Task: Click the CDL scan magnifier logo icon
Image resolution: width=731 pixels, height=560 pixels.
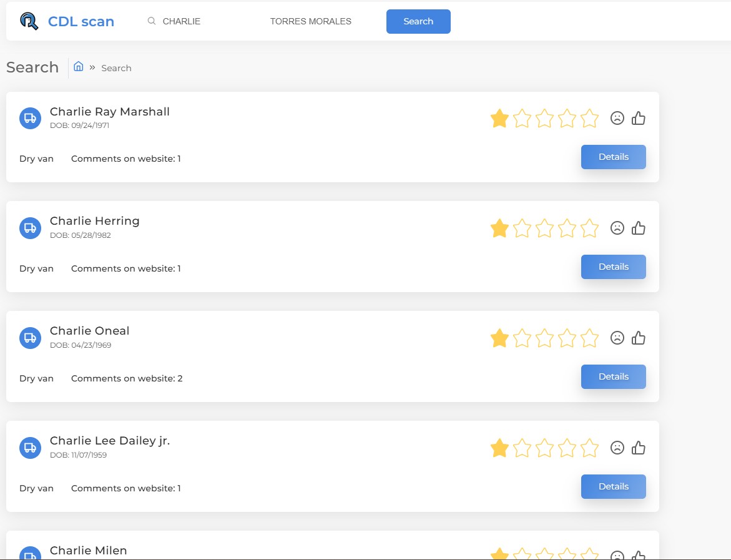Action: click(29, 21)
